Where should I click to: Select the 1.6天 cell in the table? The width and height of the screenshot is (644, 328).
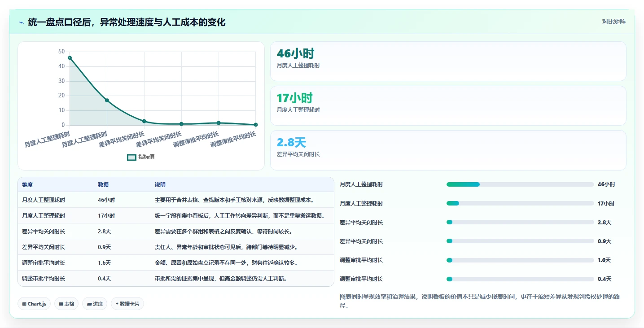[x=105, y=263]
